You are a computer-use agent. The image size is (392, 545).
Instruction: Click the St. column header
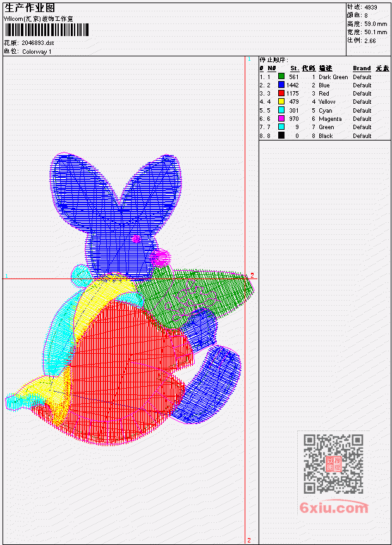coord(295,68)
